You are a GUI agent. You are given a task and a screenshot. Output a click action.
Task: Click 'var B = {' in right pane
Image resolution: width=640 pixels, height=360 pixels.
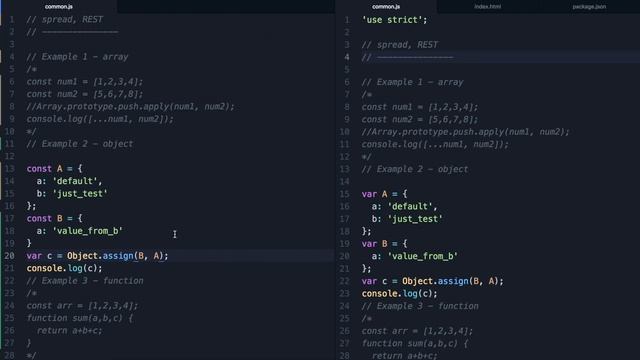click(x=384, y=244)
